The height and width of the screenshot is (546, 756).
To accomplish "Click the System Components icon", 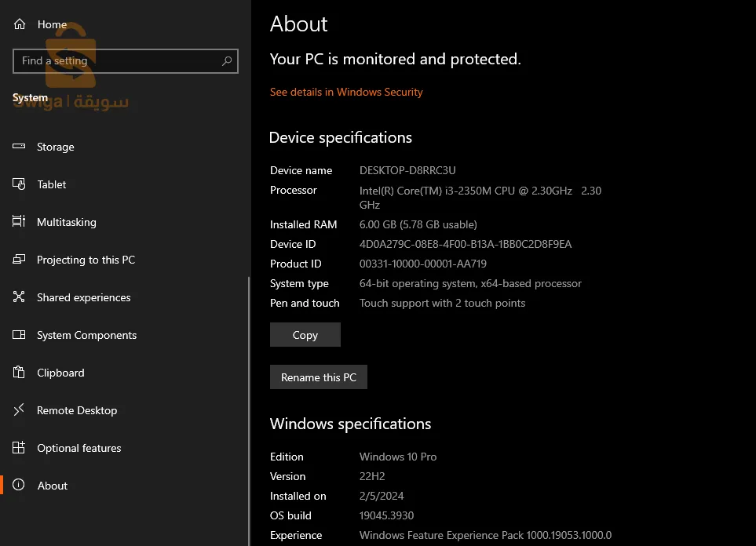I will coord(20,335).
